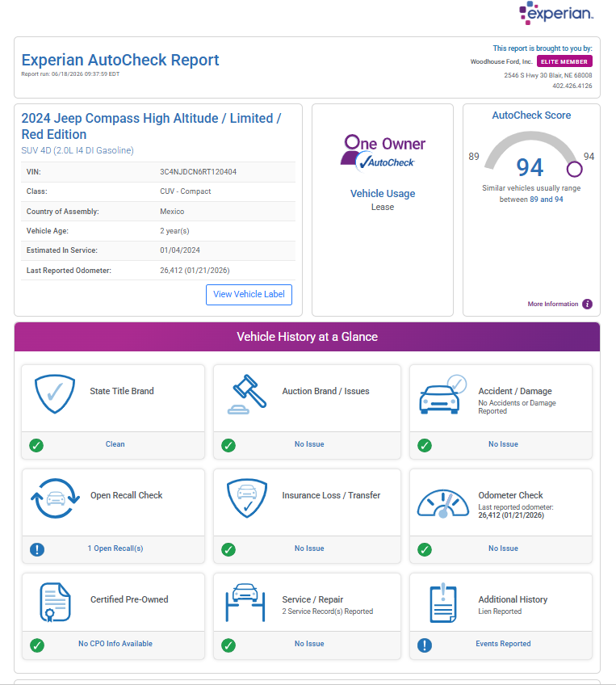Click the State Title Brand shield icon

point(55,393)
